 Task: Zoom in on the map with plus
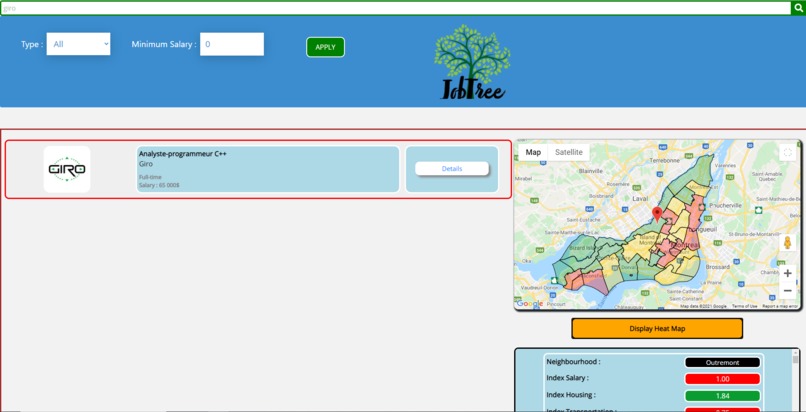[x=787, y=273]
